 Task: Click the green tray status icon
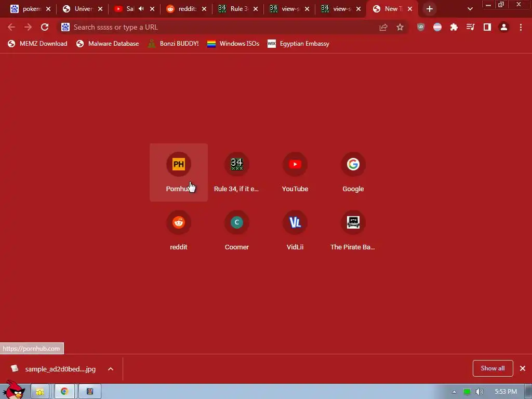tap(467, 392)
